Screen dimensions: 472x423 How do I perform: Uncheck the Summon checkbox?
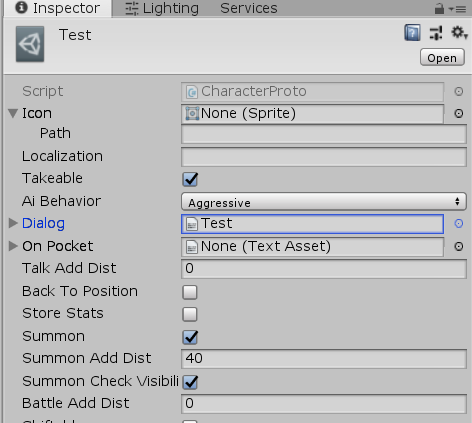tap(190, 337)
